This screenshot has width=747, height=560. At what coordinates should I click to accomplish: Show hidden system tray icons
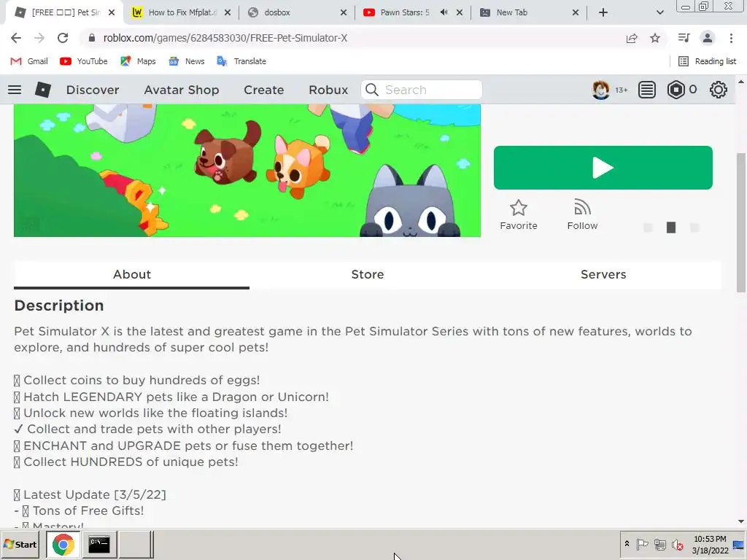pyautogui.click(x=627, y=544)
